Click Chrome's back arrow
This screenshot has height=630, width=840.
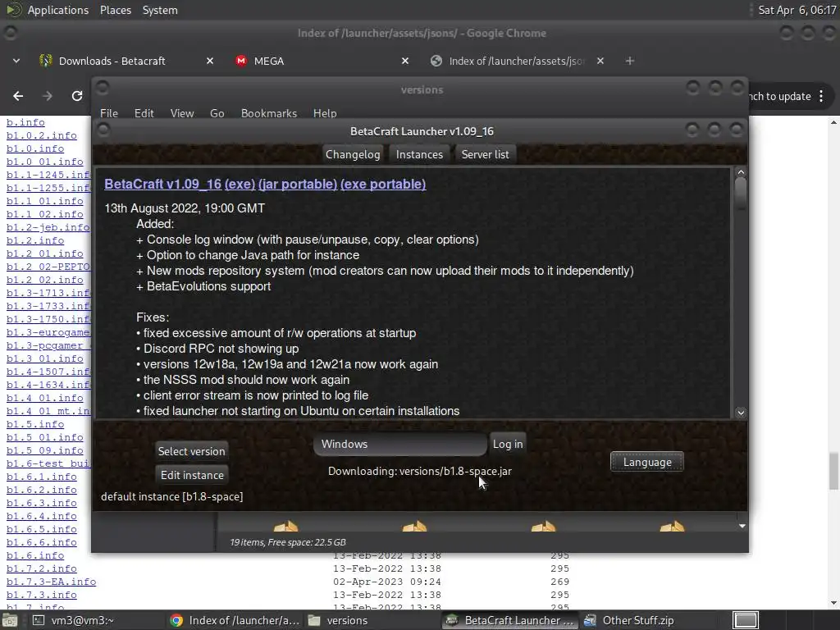(18, 96)
